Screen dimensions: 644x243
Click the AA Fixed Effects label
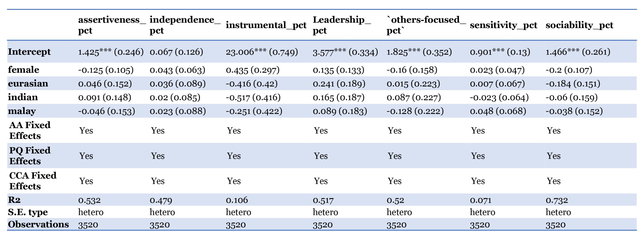point(30,130)
